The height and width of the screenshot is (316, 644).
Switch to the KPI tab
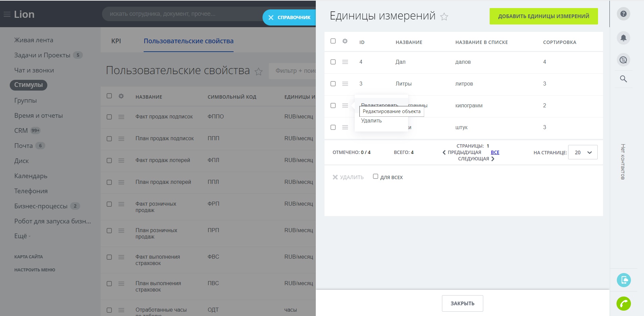[x=116, y=41]
